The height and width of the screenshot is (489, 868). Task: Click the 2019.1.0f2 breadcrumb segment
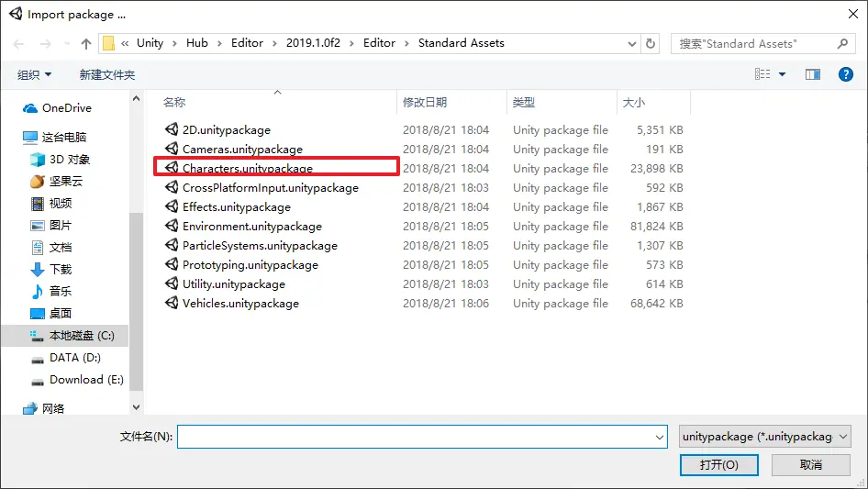click(313, 43)
